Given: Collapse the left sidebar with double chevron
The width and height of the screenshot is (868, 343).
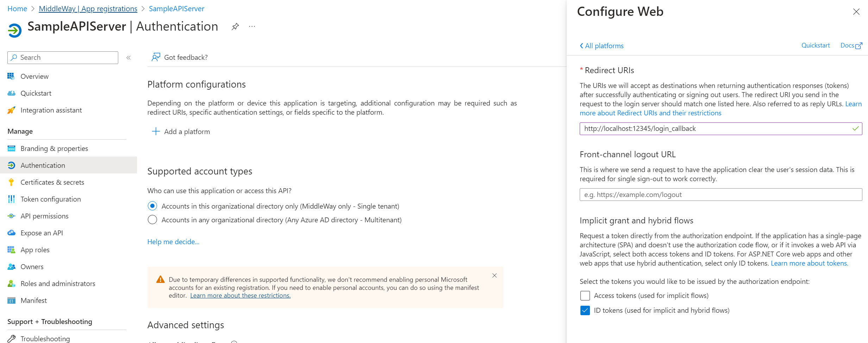Looking at the screenshot, I should tap(128, 58).
